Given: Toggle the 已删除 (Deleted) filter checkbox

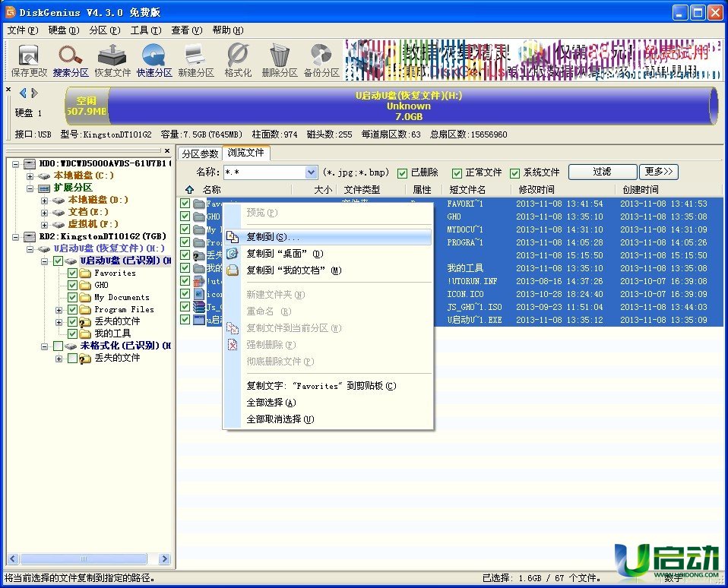Looking at the screenshot, I should (404, 173).
